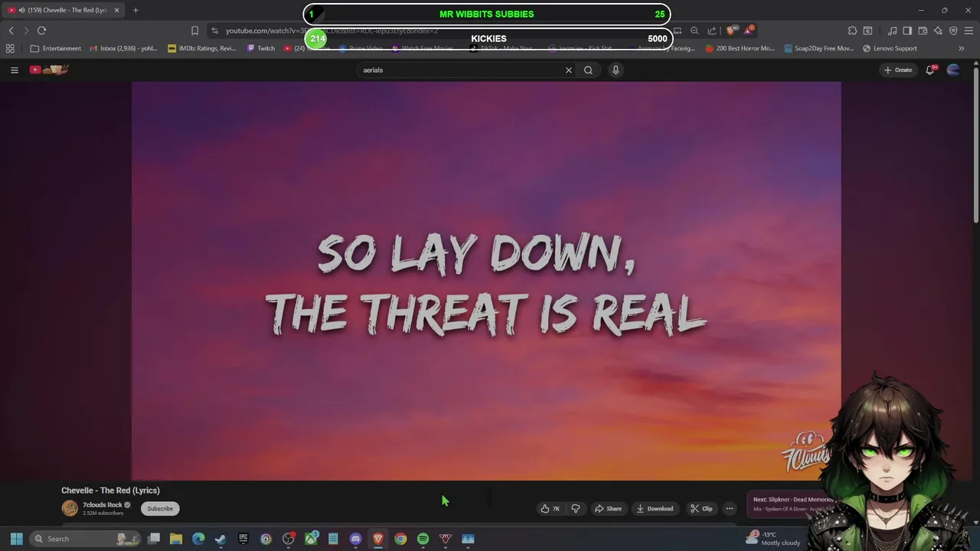Go forward in browser history
980x551 pixels.
pos(25,31)
